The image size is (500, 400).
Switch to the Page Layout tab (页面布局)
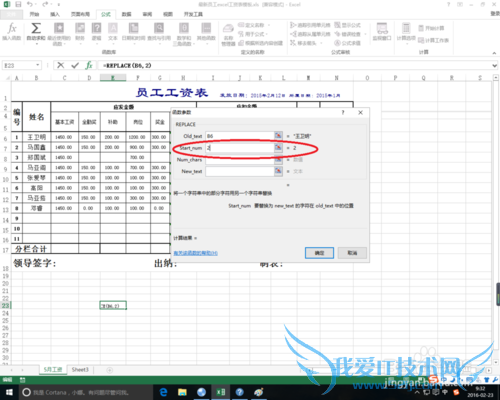click(80, 14)
